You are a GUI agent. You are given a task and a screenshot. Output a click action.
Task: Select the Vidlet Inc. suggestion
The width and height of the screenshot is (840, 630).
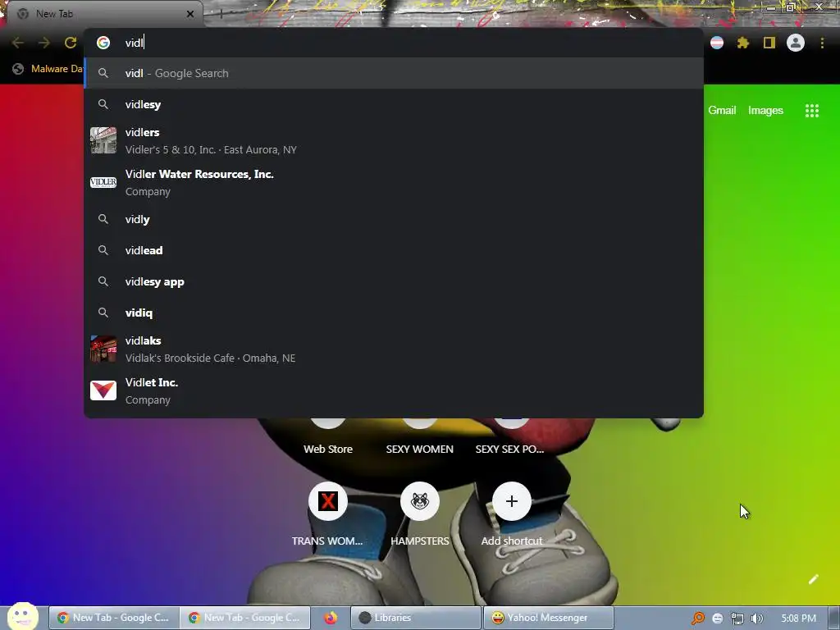click(394, 390)
